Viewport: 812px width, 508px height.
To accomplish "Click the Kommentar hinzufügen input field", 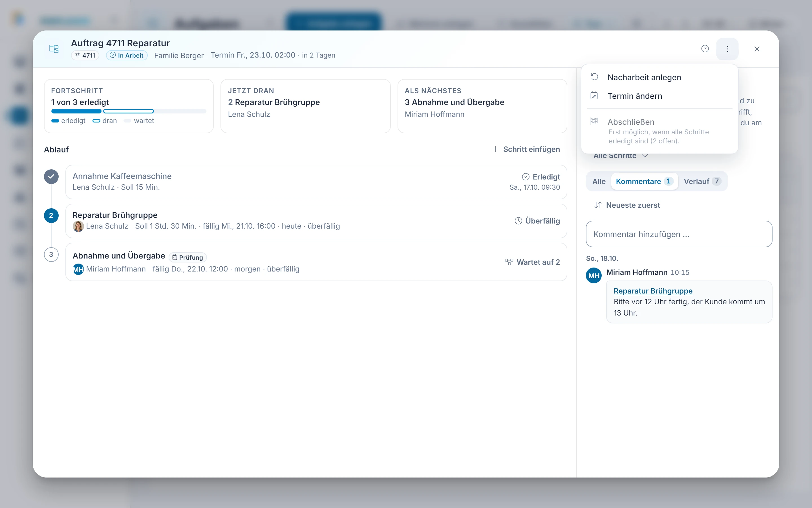I will (679, 234).
